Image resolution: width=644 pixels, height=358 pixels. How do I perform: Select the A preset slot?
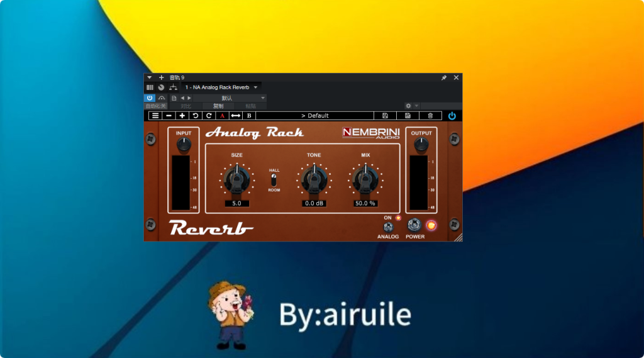tap(222, 116)
